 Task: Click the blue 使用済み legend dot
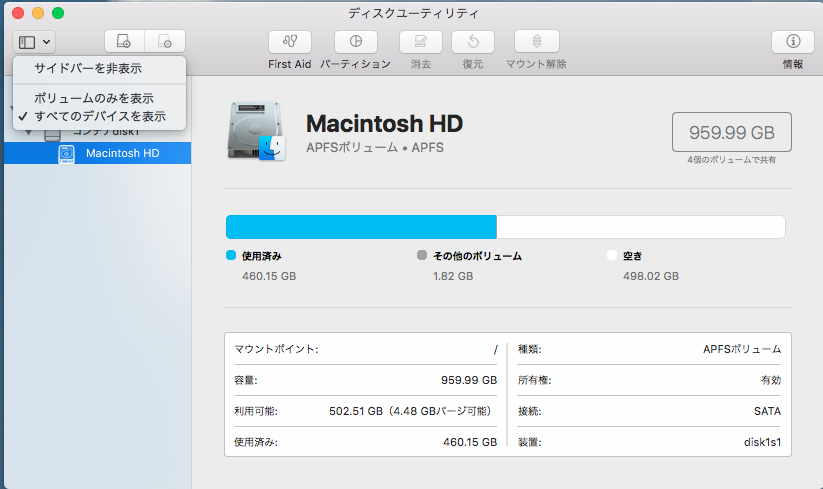click(x=231, y=255)
